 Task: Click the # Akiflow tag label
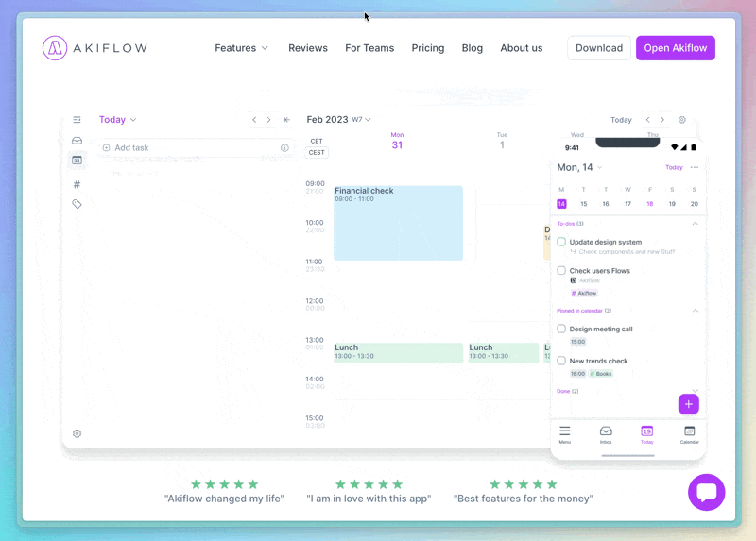[x=584, y=293]
